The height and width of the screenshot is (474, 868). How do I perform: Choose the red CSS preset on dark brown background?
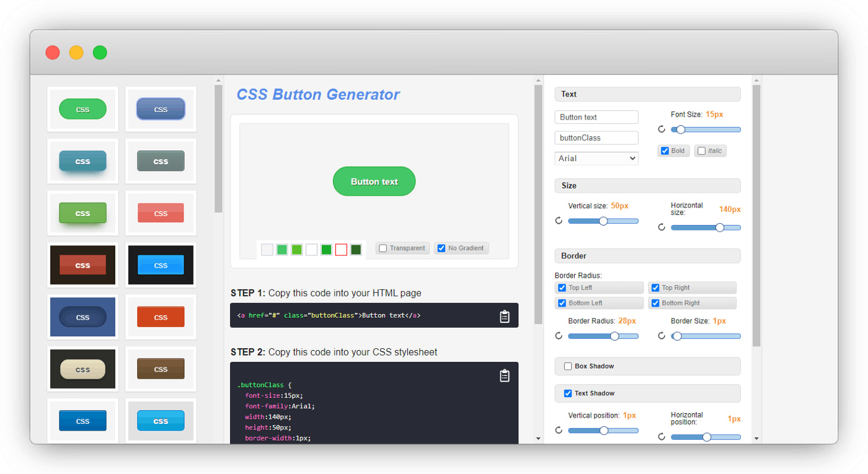[x=82, y=265]
